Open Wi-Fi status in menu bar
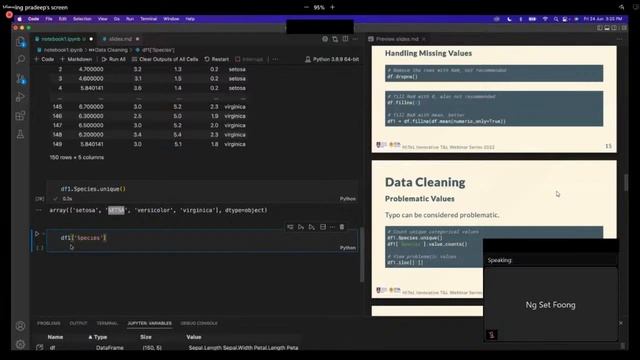 (545, 19)
